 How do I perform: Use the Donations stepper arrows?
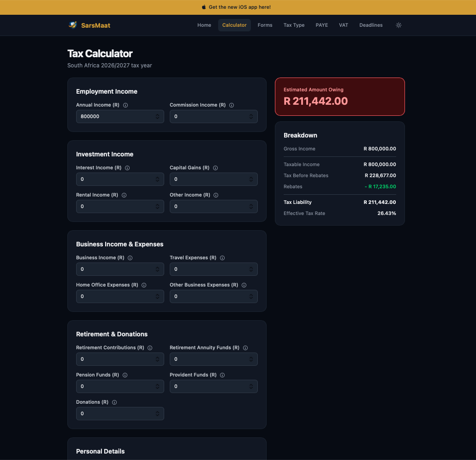tap(158, 413)
